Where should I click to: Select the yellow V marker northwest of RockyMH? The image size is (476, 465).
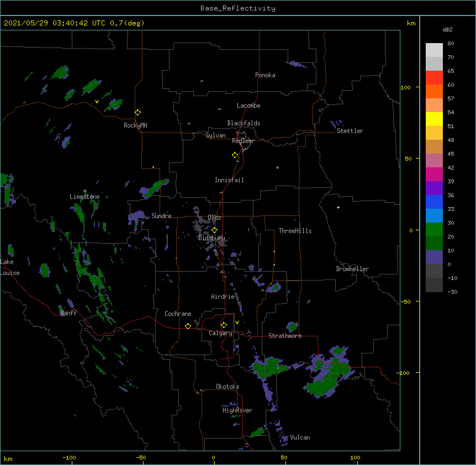(97, 102)
